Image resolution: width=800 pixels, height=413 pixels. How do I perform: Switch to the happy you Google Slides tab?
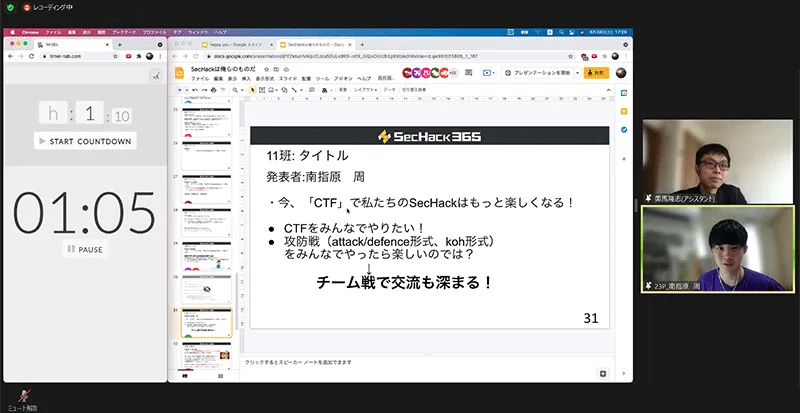click(x=237, y=44)
